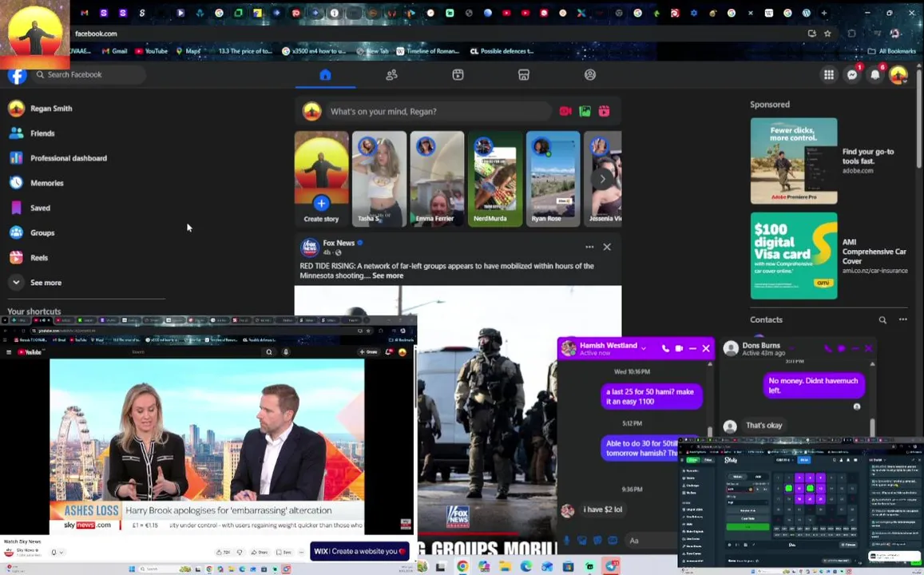Open the Adobe Premiere Pro sponsored ad
This screenshot has width=924, height=575.
pos(794,161)
